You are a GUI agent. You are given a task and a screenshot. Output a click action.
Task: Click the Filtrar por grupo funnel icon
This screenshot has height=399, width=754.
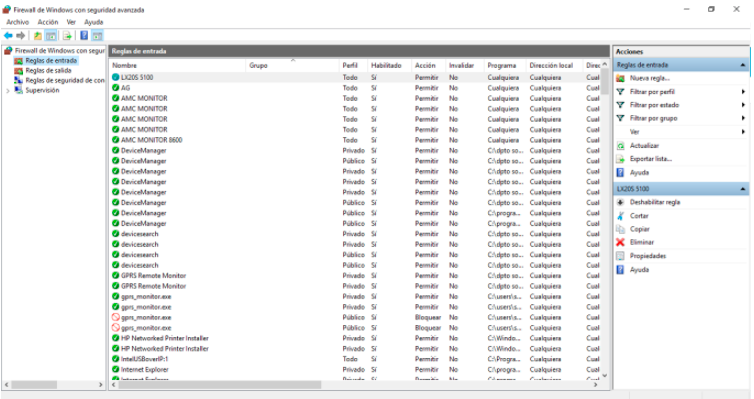tap(621, 118)
